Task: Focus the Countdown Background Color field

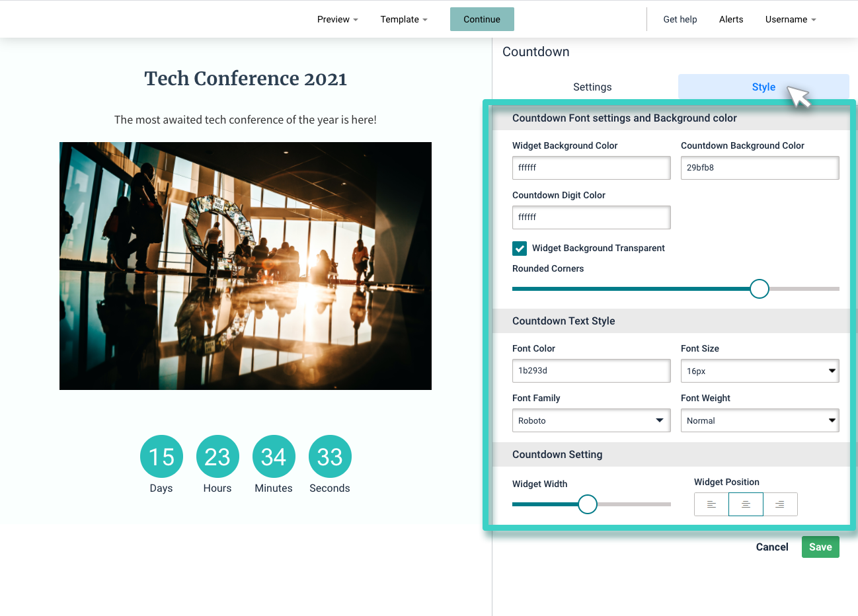Action: pyautogui.click(x=760, y=168)
